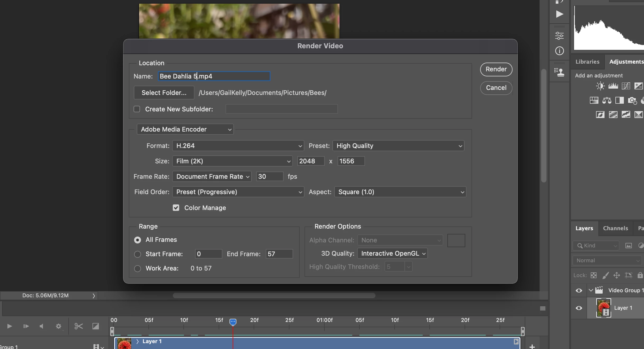Click the scissors split-at-playhead icon

point(78,326)
